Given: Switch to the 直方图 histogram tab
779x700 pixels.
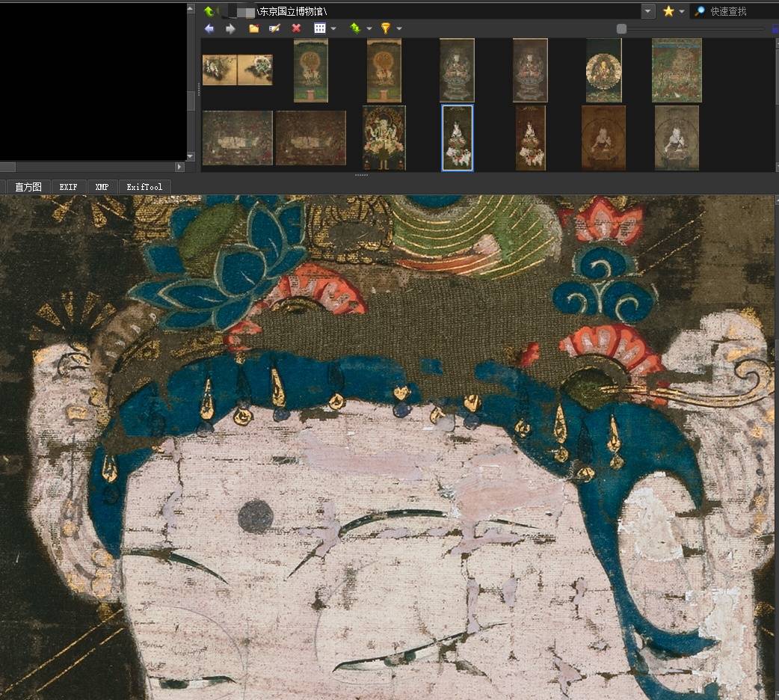Looking at the screenshot, I should click(x=28, y=187).
